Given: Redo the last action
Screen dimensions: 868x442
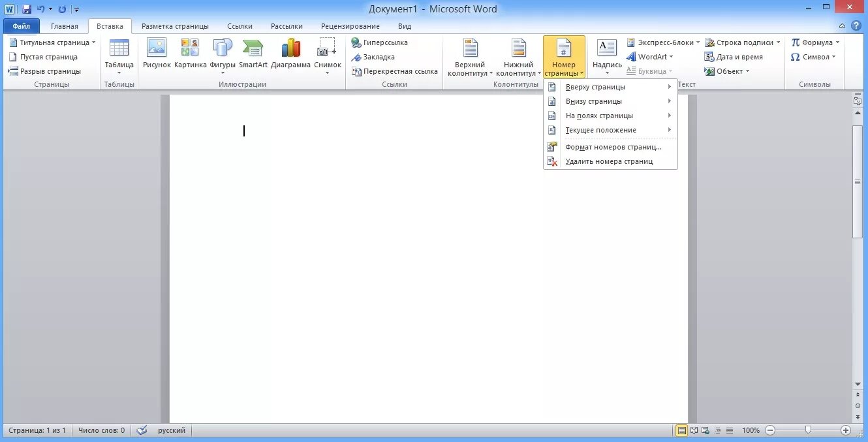Looking at the screenshot, I should pos(62,9).
